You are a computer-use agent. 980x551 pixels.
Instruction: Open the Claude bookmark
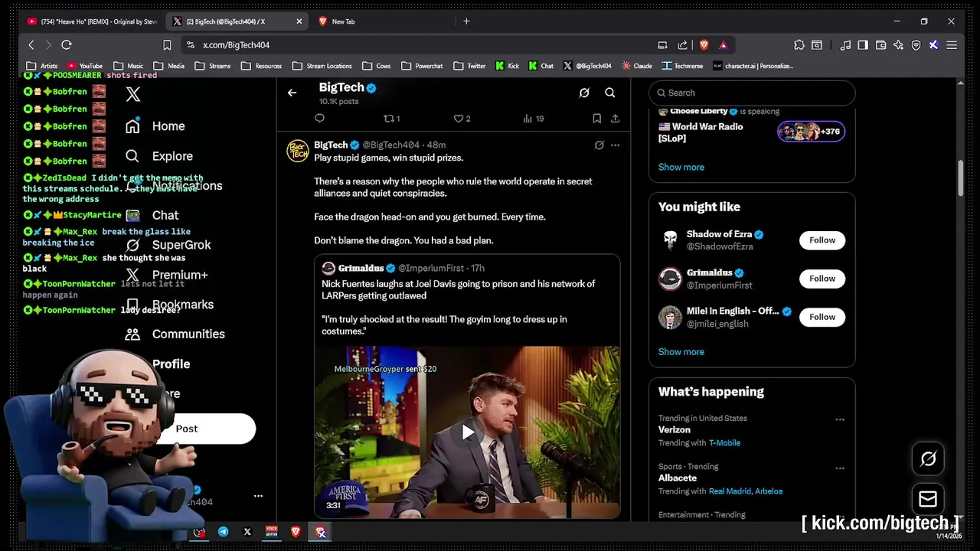[637, 66]
